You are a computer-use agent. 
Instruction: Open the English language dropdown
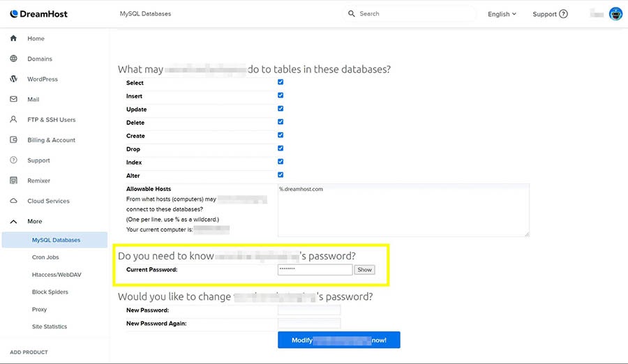502,14
